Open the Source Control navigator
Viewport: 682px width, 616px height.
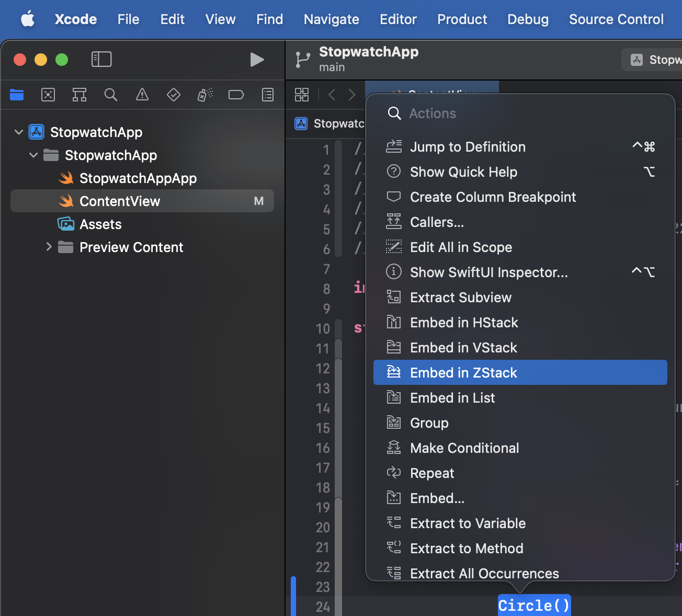click(x=48, y=95)
